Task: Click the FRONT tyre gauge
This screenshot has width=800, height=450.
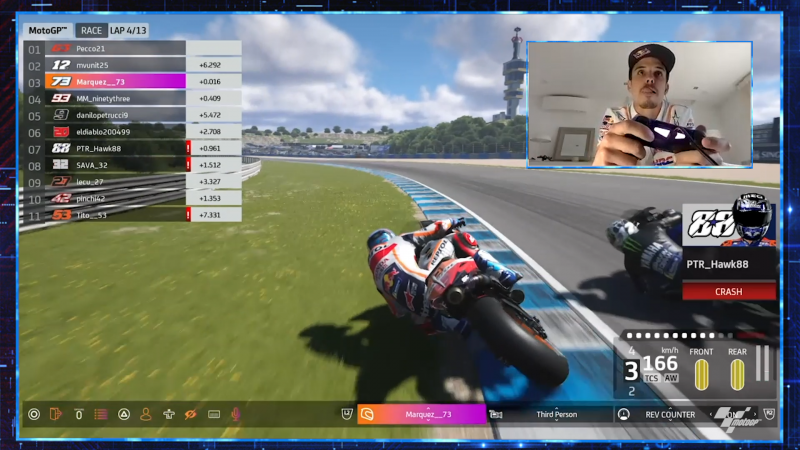Action: tap(702, 374)
